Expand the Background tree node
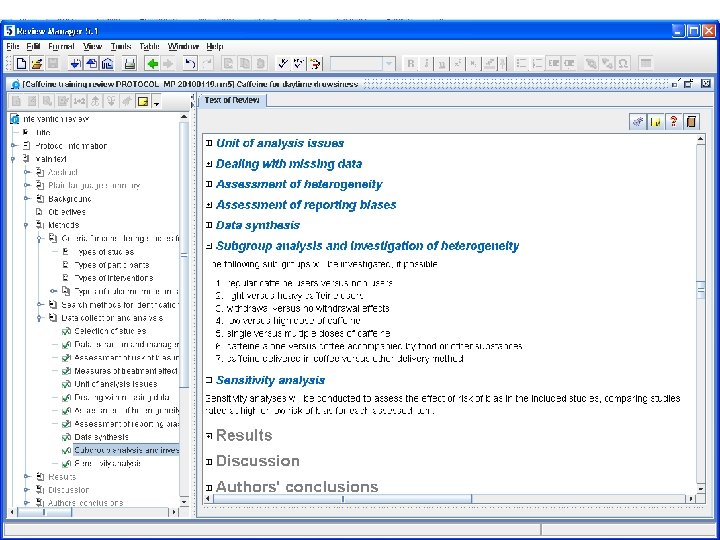This screenshot has height=540, width=720. [x=27, y=198]
